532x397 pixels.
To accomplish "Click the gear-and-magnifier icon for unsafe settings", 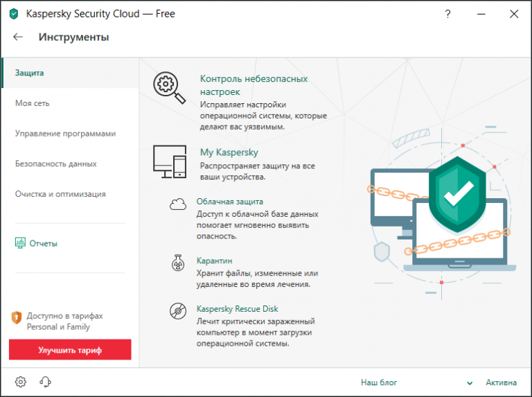I will (x=170, y=88).
